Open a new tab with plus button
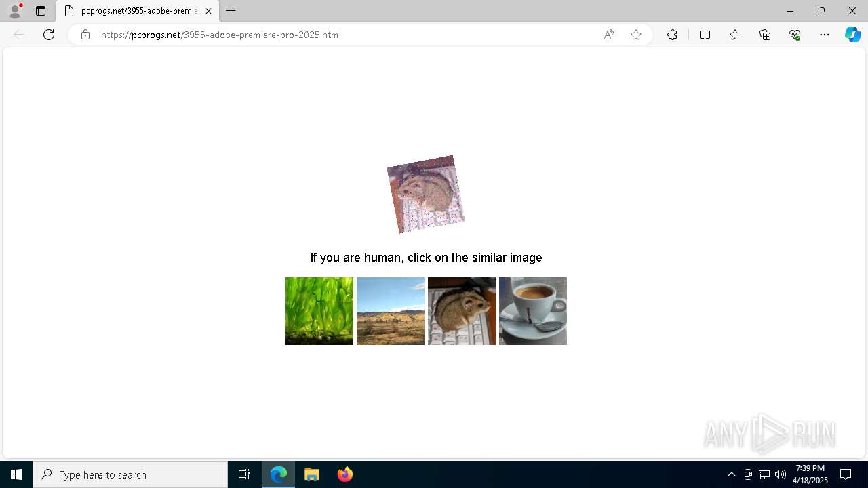The width and height of the screenshot is (868, 488). (231, 11)
